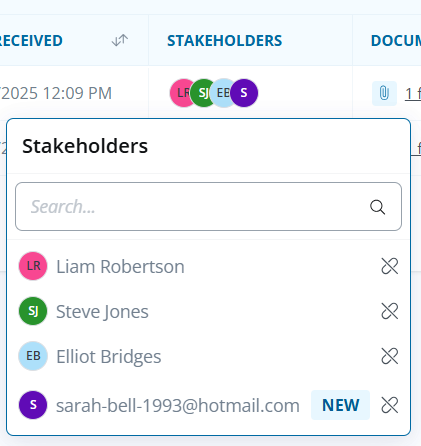Click the SJ avatar in table row
The width and height of the screenshot is (421, 446).
pyautogui.click(x=201, y=93)
